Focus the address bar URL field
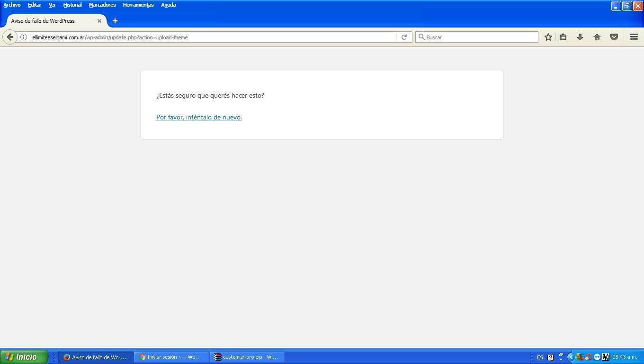The image size is (644, 364). coord(213,37)
